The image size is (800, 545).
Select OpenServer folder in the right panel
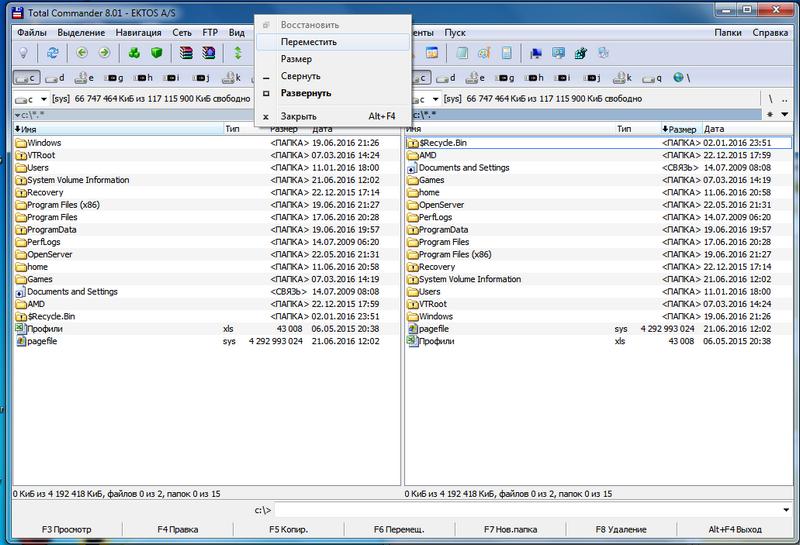coord(598,205)
